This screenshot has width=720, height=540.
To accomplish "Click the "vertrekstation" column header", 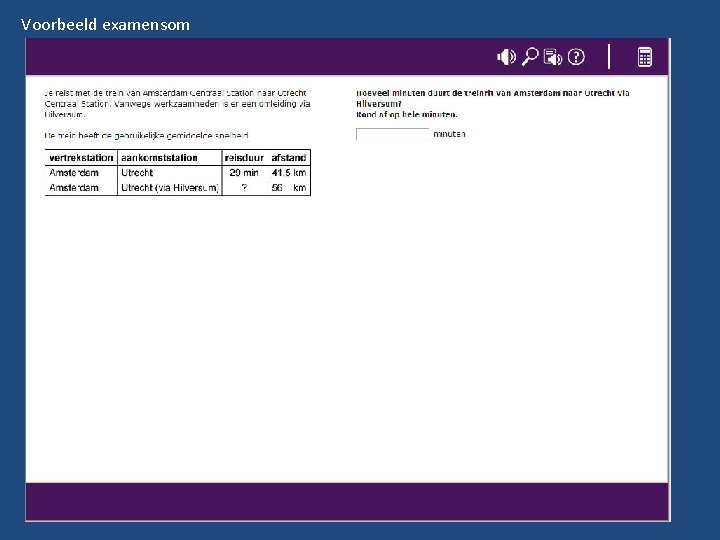I will pos(81,158).
